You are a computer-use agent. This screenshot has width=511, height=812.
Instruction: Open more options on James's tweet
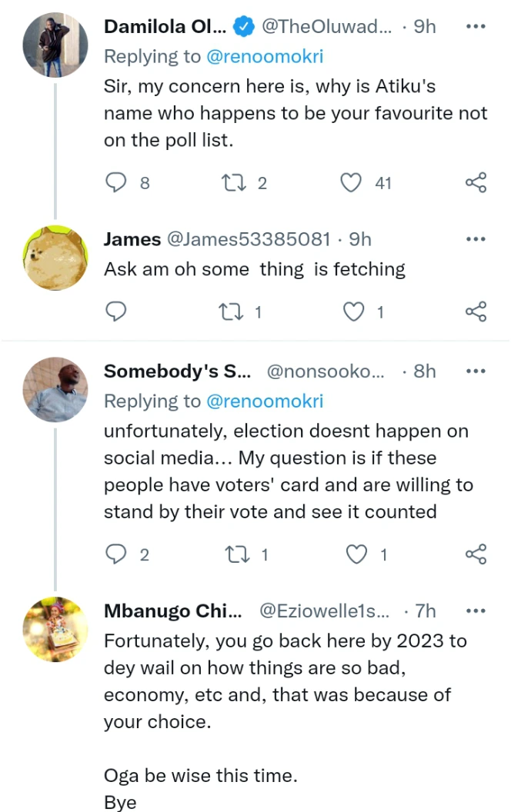[476, 239]
